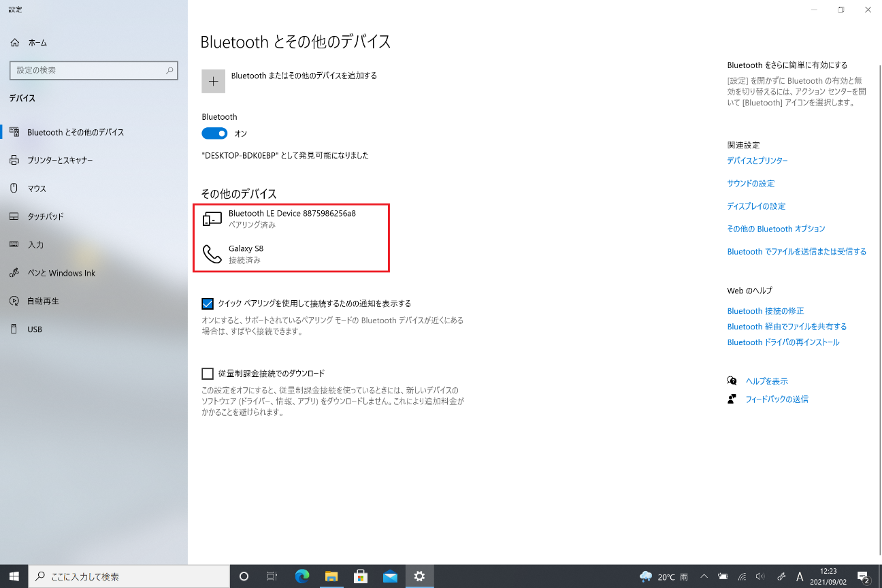Click the Bluetooth とその他のデバイス sidebar icon
Image resolution: width=882 pixels, height=588 pixels.
(x=14, y=132)
